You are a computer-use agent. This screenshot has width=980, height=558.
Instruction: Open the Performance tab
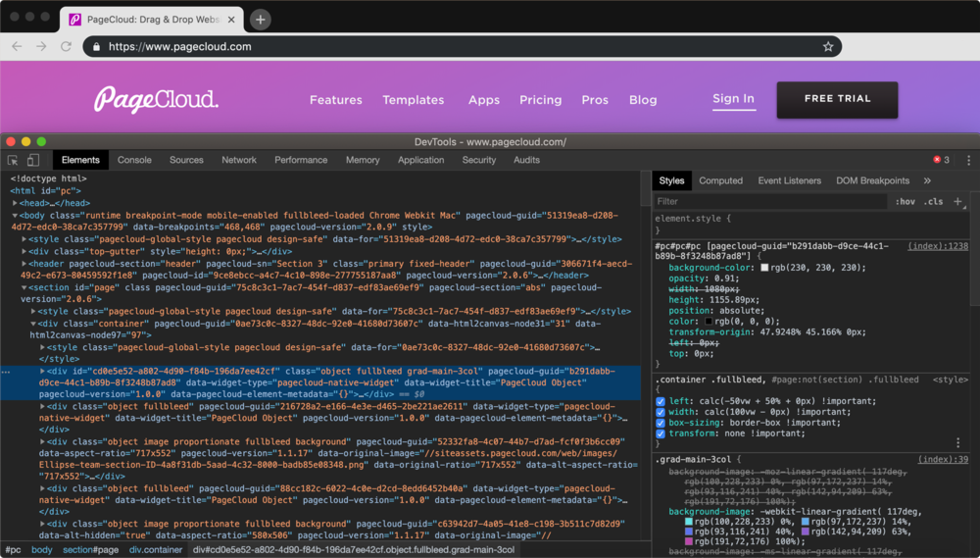tap(301, 160)
